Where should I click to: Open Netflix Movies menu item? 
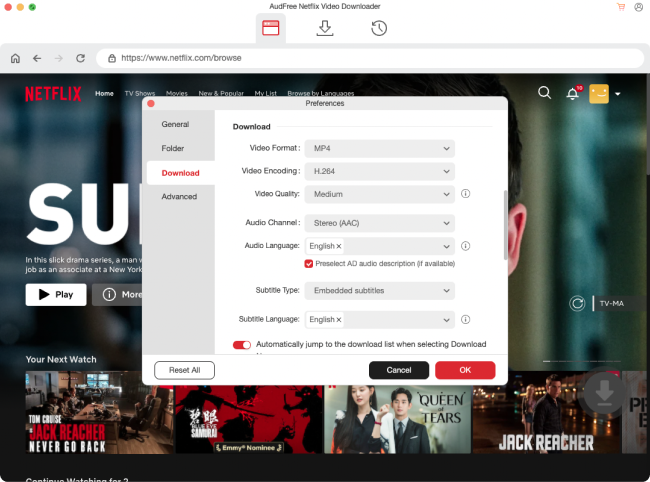(x=177, y=94)
